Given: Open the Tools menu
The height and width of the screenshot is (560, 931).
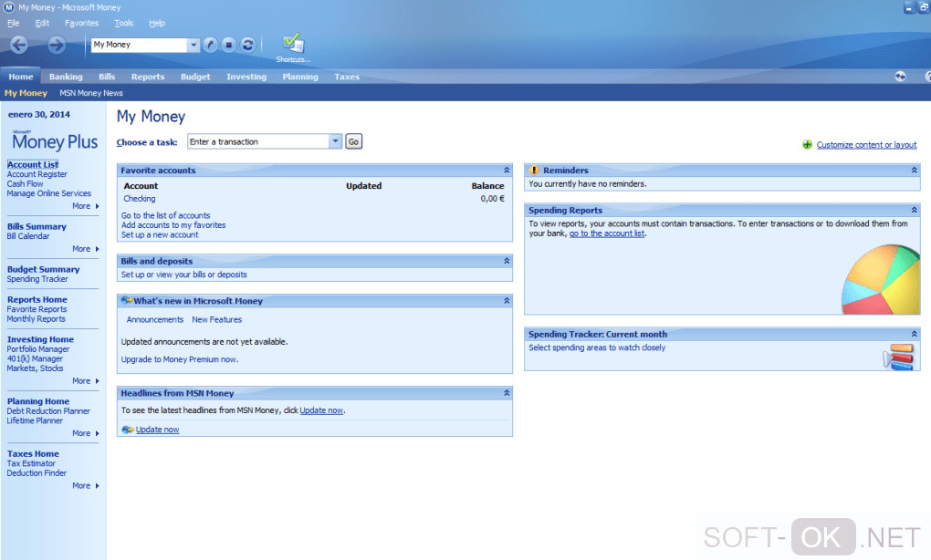Looking at the screenshot, I should click(123, 23).
